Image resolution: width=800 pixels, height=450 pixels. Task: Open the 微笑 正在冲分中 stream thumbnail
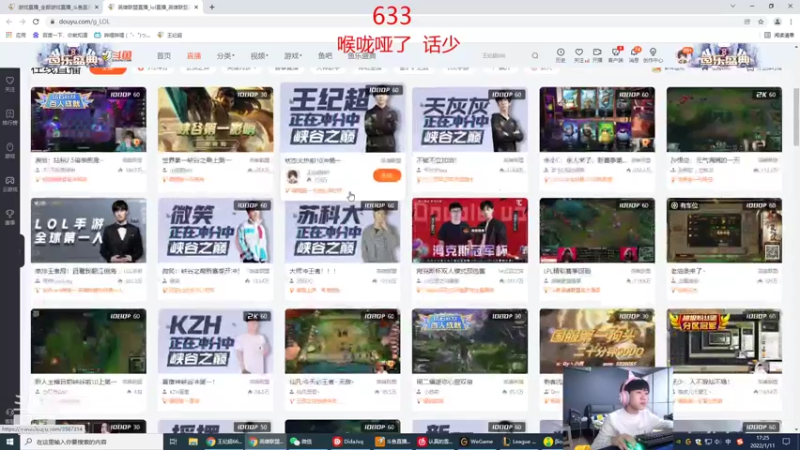215,231
